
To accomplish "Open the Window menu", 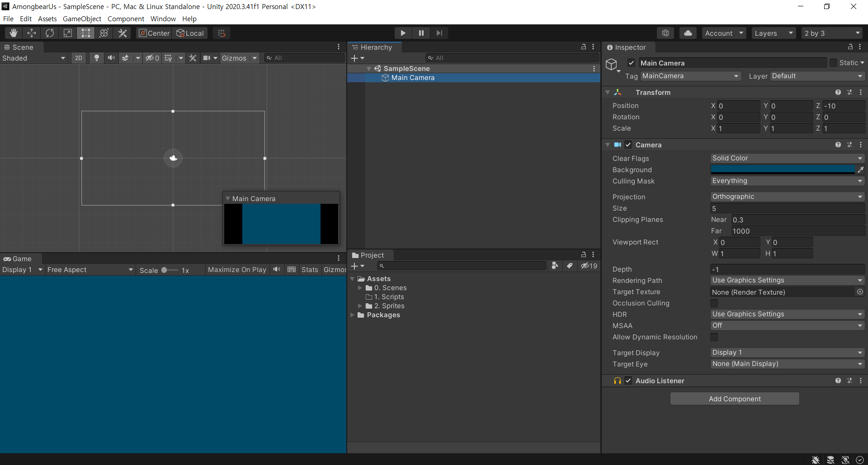I will pyautogui.click(x=163, y=19).
